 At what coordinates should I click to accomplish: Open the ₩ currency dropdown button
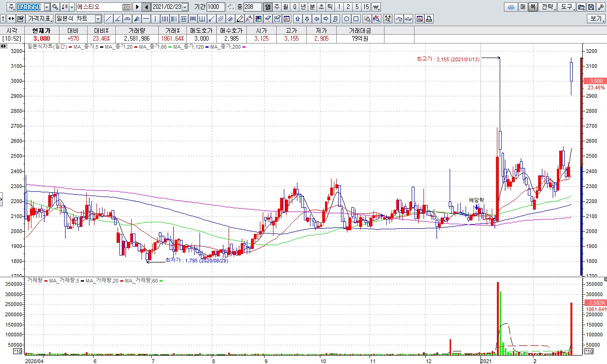[x=376, y=7]
